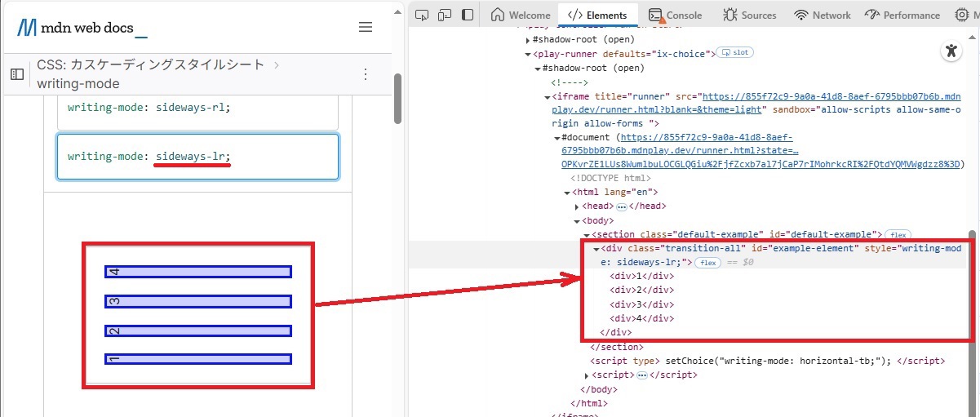The height and width of the screenshot is (417, 980).
Task: Click the MDN web docs logo
Action: click(82, 28)
